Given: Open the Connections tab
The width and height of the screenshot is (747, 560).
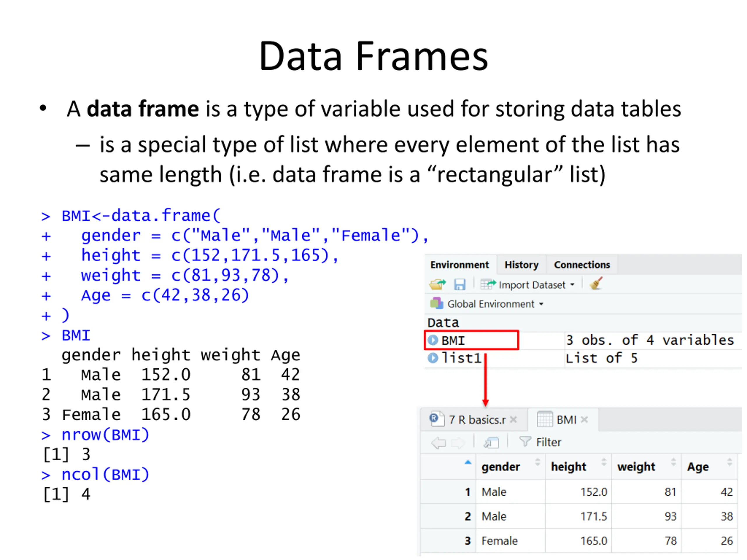Looking at the screenshot, I should click(582, 265).
